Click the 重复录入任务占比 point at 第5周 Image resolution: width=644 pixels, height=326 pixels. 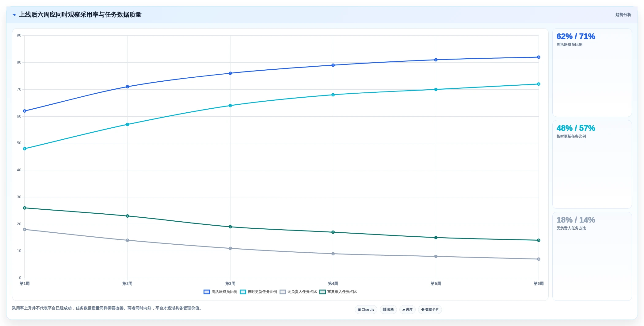[436, 238]
